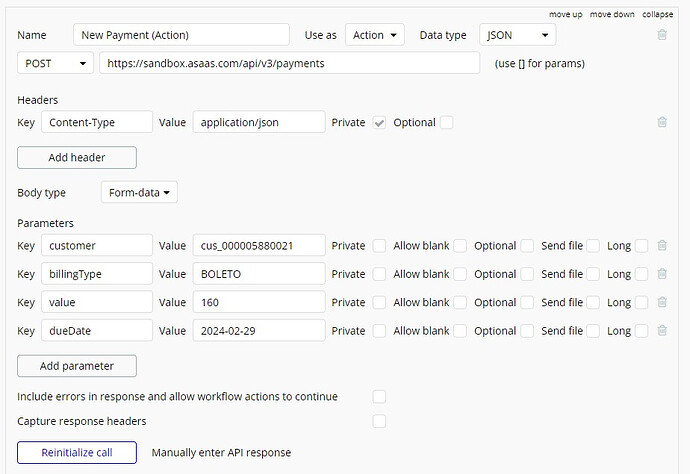Click Manually enter API response link

(221, 452)
